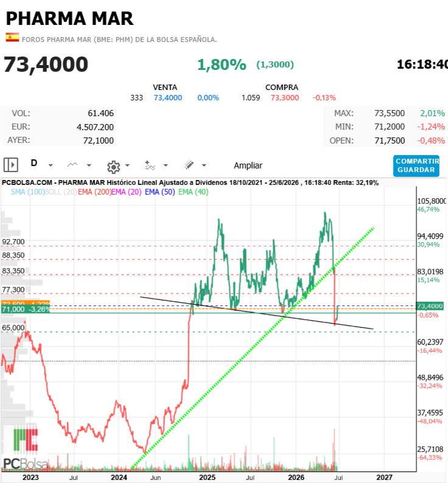This screenshot has width=448, height=483.
Task: Toggle the SMA (100) indicator label
Action: (27, 192)
